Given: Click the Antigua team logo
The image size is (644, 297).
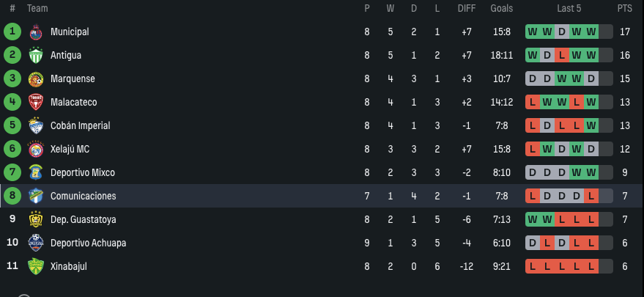Looking at the screenshot, I should (x=36, y=56).
